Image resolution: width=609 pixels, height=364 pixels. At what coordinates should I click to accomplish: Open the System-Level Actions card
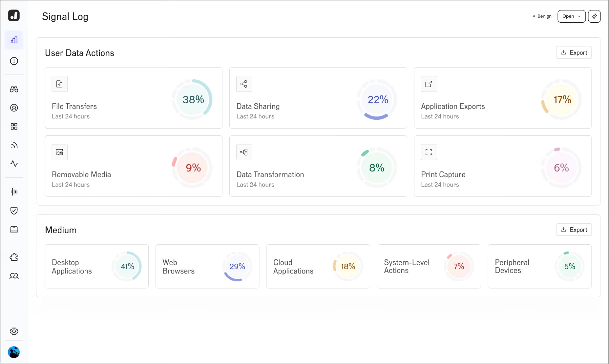coord(429,266)
